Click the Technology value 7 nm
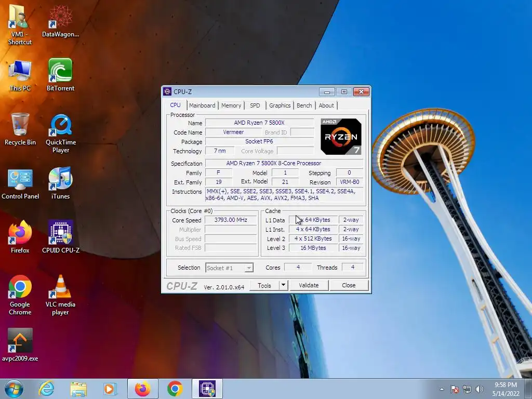 [220, 151]
